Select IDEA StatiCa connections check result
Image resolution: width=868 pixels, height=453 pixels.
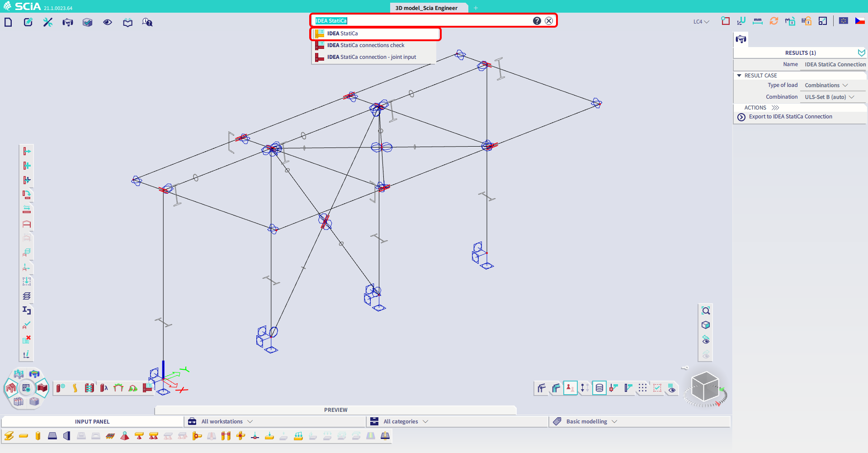(x=373, y=45)
